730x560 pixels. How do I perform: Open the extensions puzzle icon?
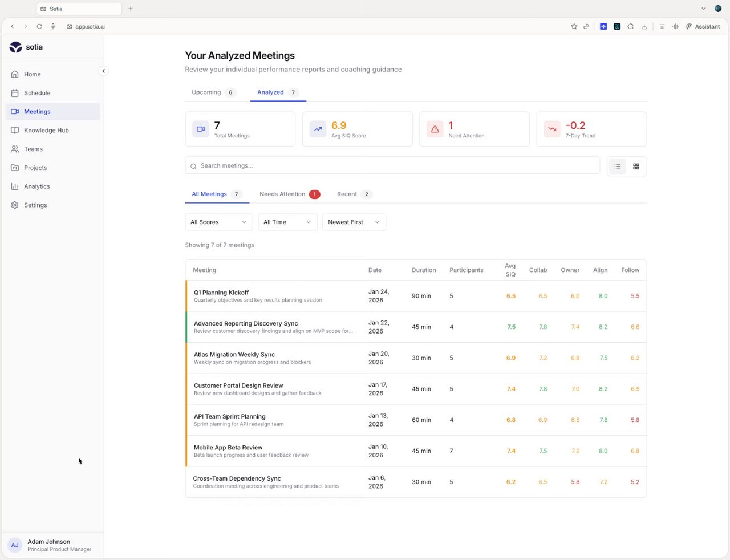coord(631,26)
